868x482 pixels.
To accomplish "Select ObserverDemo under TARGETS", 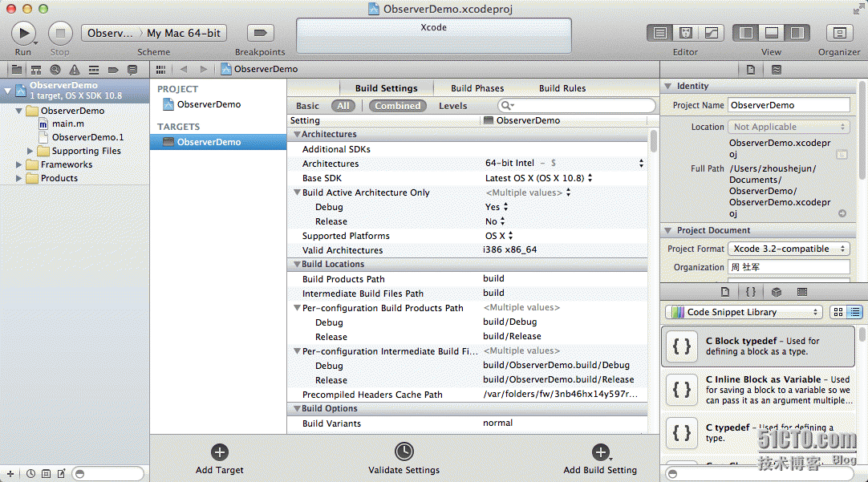I will [x=218, y=142].
